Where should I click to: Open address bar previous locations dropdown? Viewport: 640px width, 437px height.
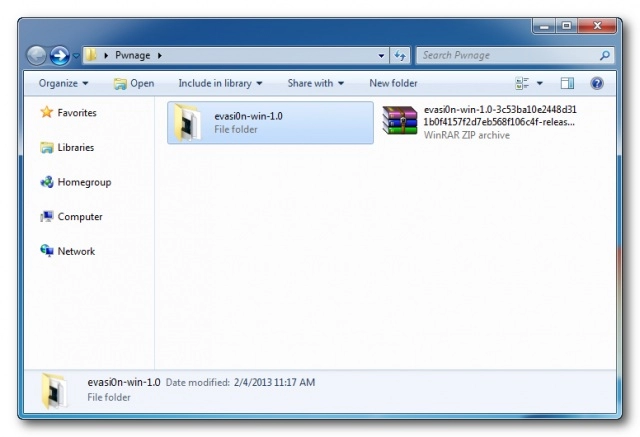(381, 55)
